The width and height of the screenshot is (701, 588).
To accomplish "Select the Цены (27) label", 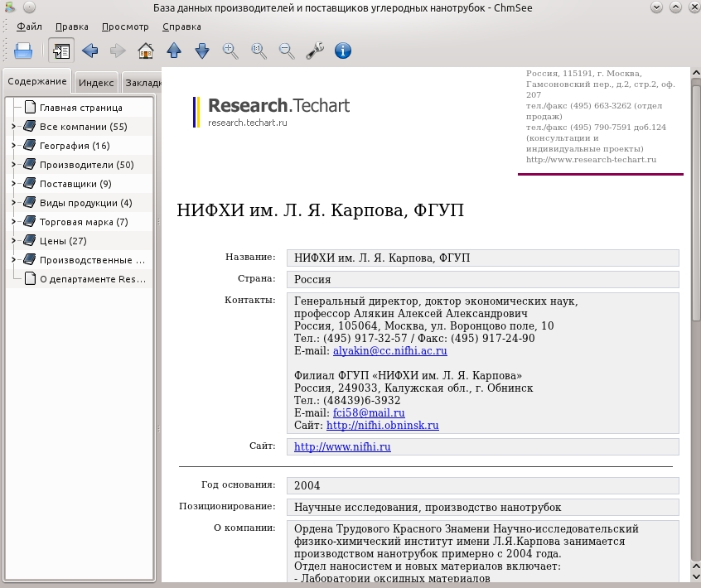I will 63,241.
